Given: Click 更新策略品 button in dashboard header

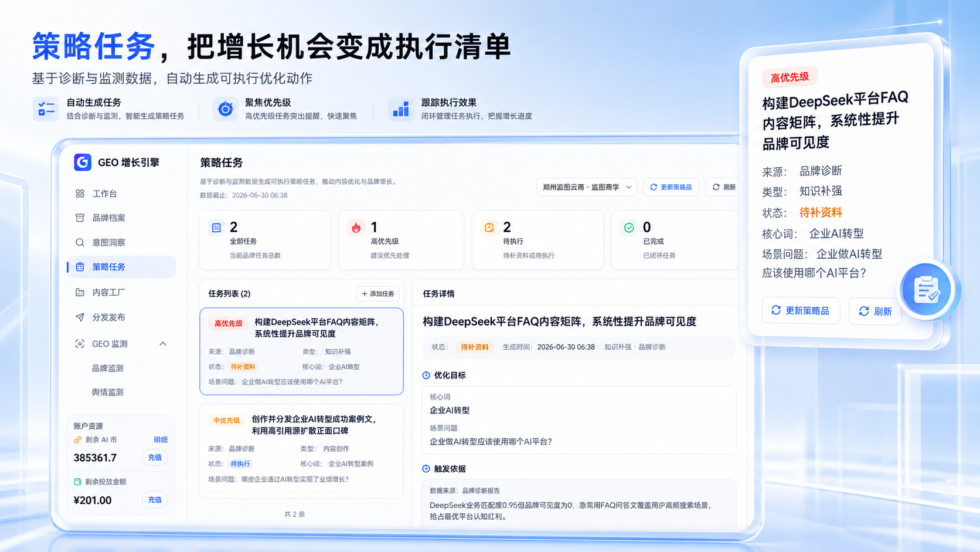Looking at the screenshot, I should pos(671,187).
